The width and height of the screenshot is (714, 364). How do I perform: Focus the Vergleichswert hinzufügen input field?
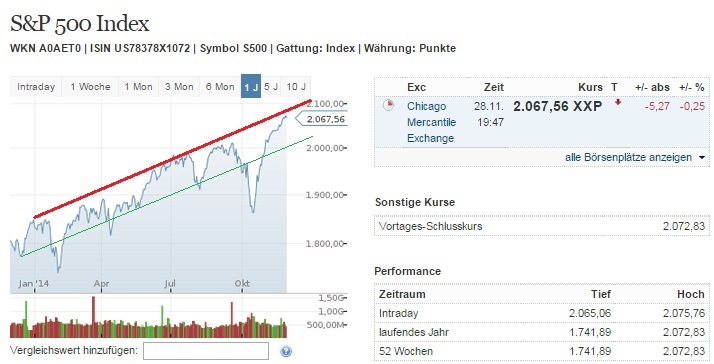(206, 351)
